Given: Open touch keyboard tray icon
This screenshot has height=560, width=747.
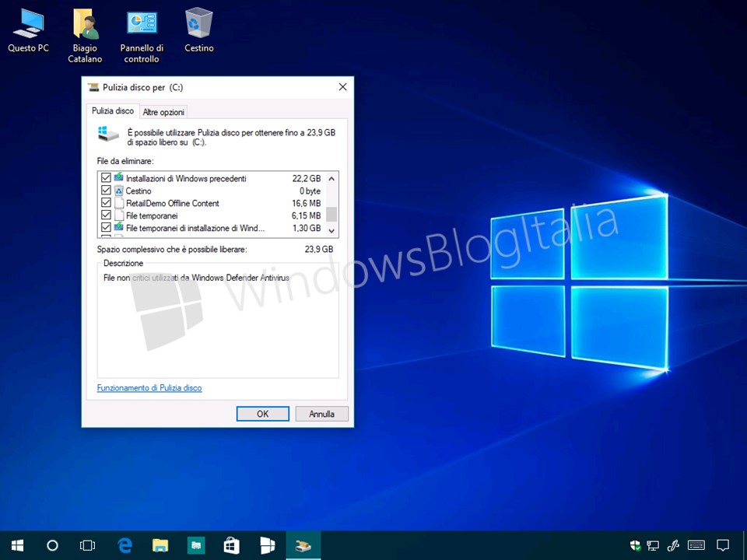Looking at the screenshot, I should (x=696, y=545).
